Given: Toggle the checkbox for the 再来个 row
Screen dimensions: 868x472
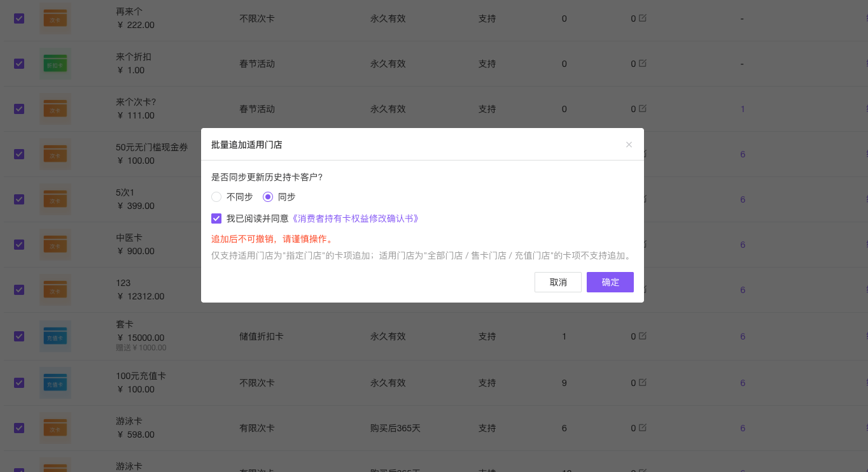Looking at the screenshot, I should click(19, 18).
